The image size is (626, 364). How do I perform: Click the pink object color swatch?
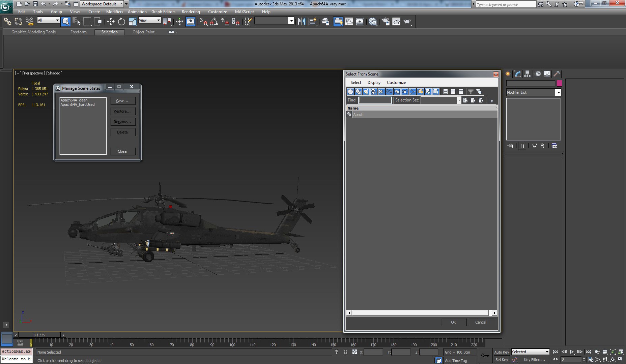point(559,83)
